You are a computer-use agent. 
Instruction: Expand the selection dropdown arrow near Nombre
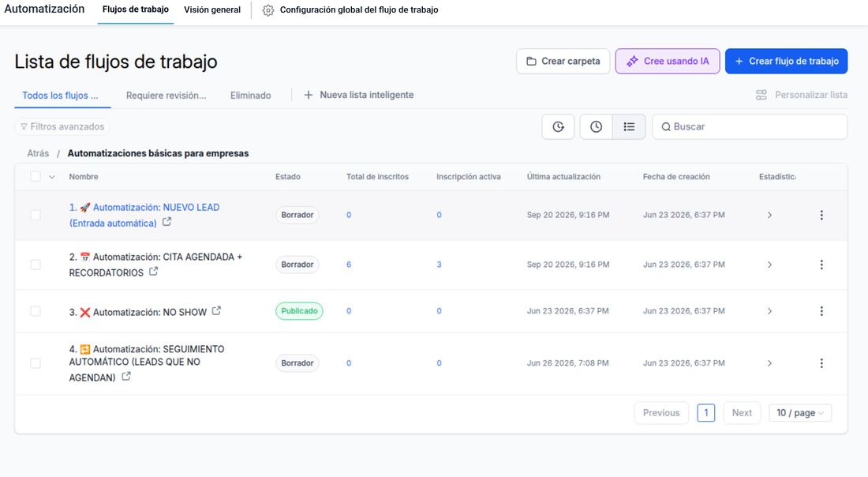(52, 177)
